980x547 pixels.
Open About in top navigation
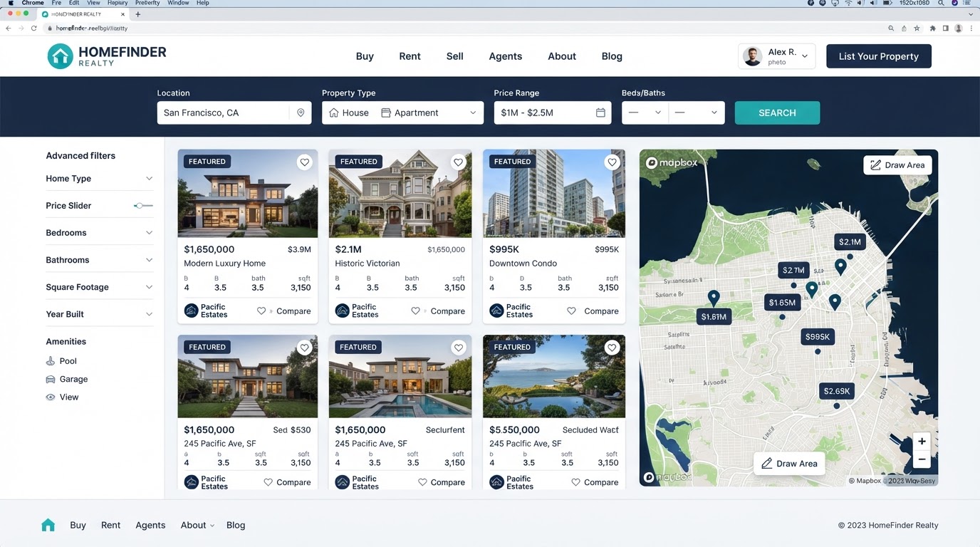562,56
